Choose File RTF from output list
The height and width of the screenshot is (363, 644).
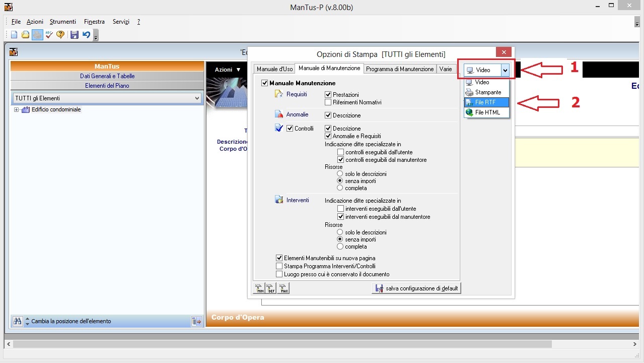(x=486, y=102)
